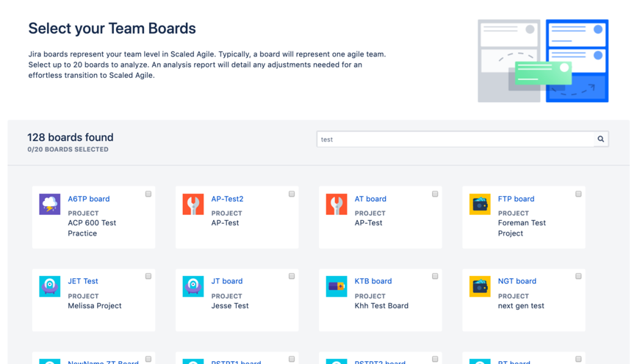Click the '128 boards found' heading
The height and width of the screenshot is (364, 640).
click(x=71, y=137)
